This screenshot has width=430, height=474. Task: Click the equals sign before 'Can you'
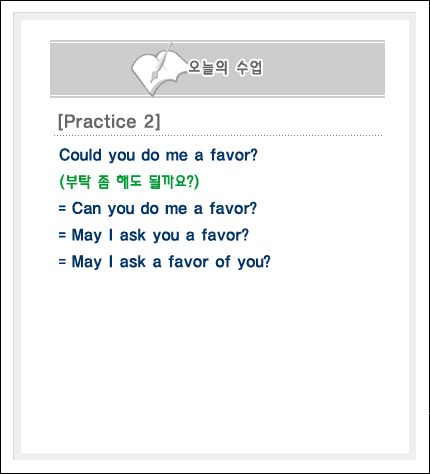pos(62,209)
